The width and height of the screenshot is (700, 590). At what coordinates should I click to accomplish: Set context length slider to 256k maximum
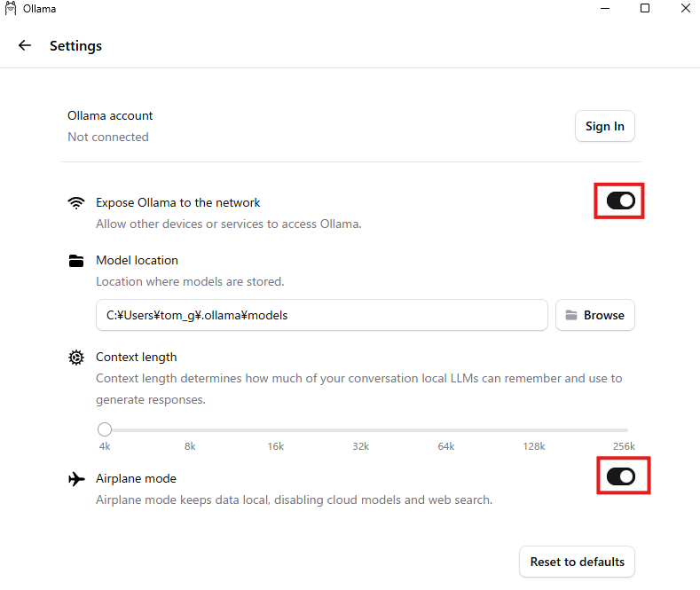tap(626, 429)
